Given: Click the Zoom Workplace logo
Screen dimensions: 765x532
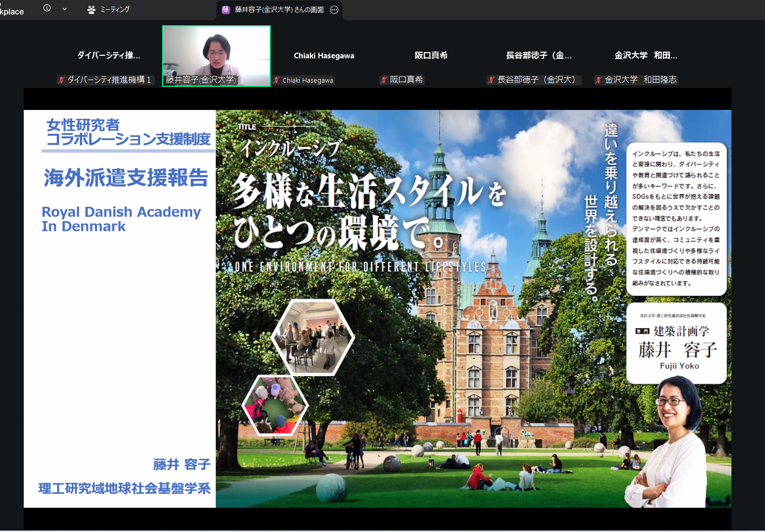Looking at the screenshot, I should (12, 11).
